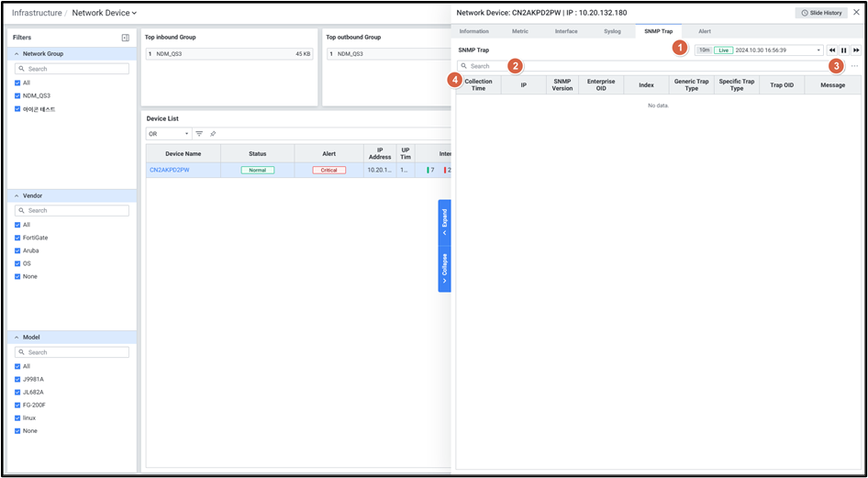
Task: Collapse the Vendor filter section
Action: point(17,195)
